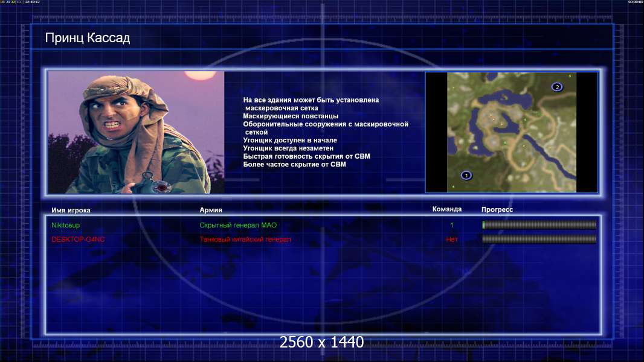The image size is (644, 362).
Task: Click army 'Скрытный генерал МАО'
Action: click(x=238, y=225)
